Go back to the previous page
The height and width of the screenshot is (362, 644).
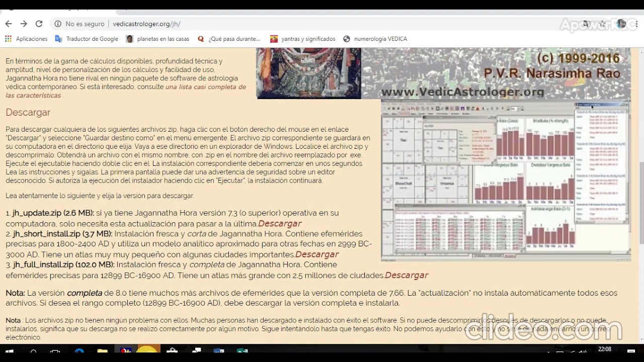[9, 24]
